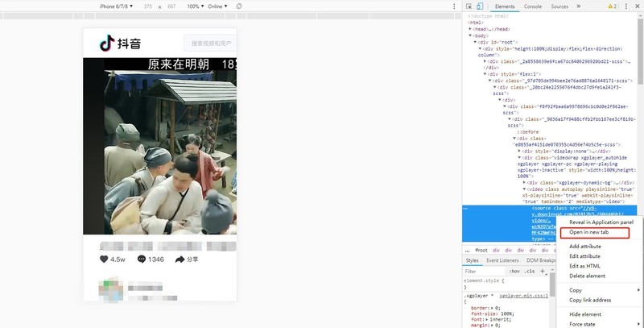Toggle the device toolbar icon
The width and height of the screenshot is (644, 328).
480,6
